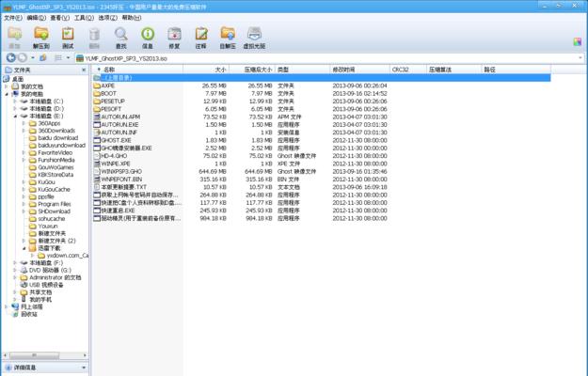Select the PESOFT folder
The image size is (588, 376).
[322, 109]
